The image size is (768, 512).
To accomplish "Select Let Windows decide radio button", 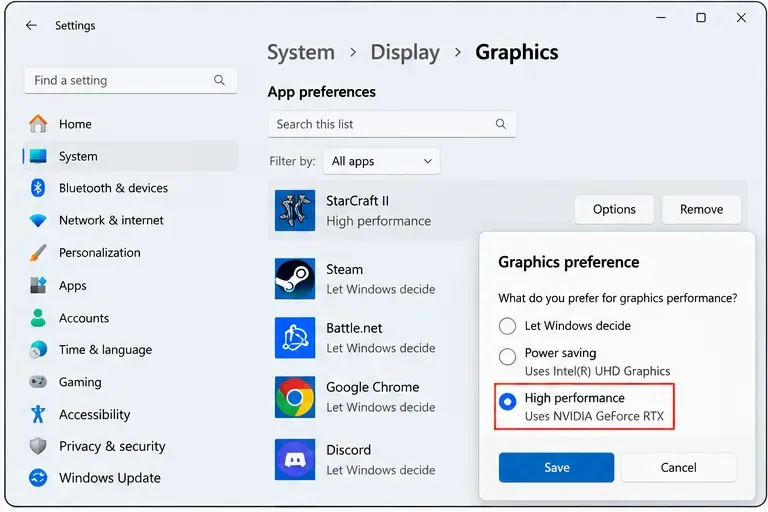I will pos(507,326).
